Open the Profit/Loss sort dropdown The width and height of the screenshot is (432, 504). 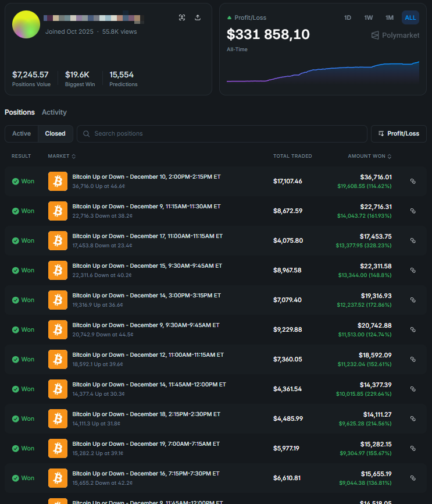coord(398,133)
